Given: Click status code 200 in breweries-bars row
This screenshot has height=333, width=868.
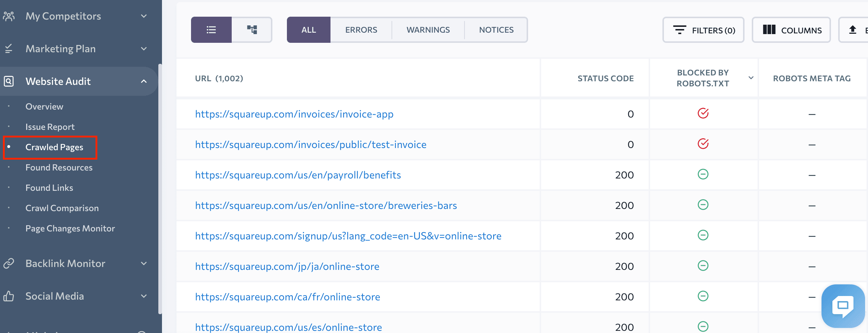Looking at the screenshot, I should tap(624, 205).
